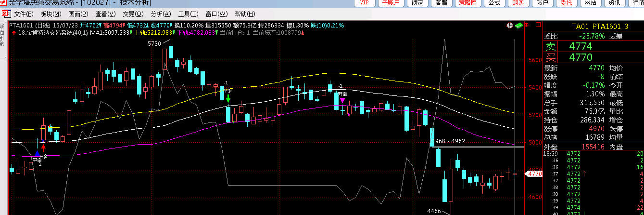The height and width of the screenshot is (215, 644).
Task: Click the 委托 order button
Action: 567,3
